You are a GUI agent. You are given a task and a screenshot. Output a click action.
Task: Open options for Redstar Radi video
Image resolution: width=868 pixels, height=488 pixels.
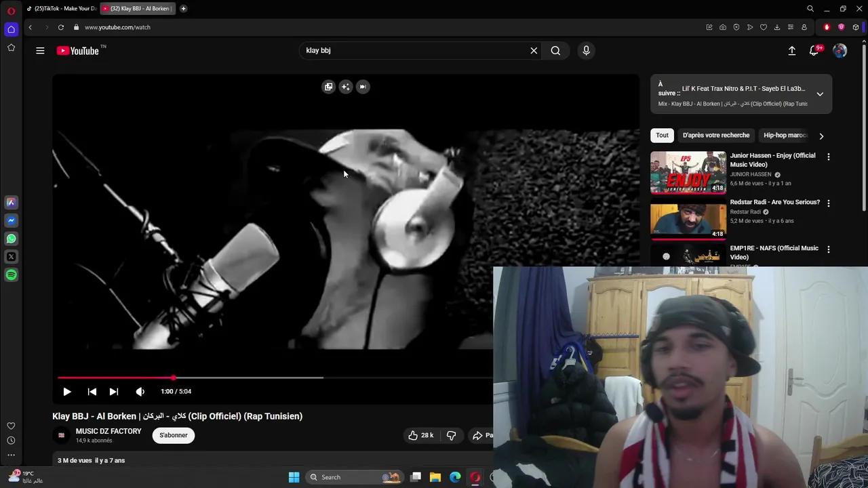[x=828, y=203]
